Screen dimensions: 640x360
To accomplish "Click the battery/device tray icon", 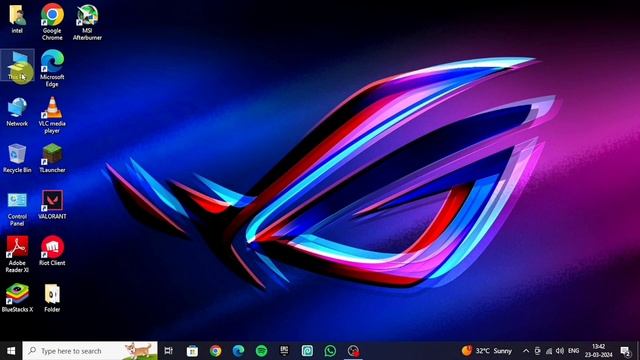I will point(538,351).
